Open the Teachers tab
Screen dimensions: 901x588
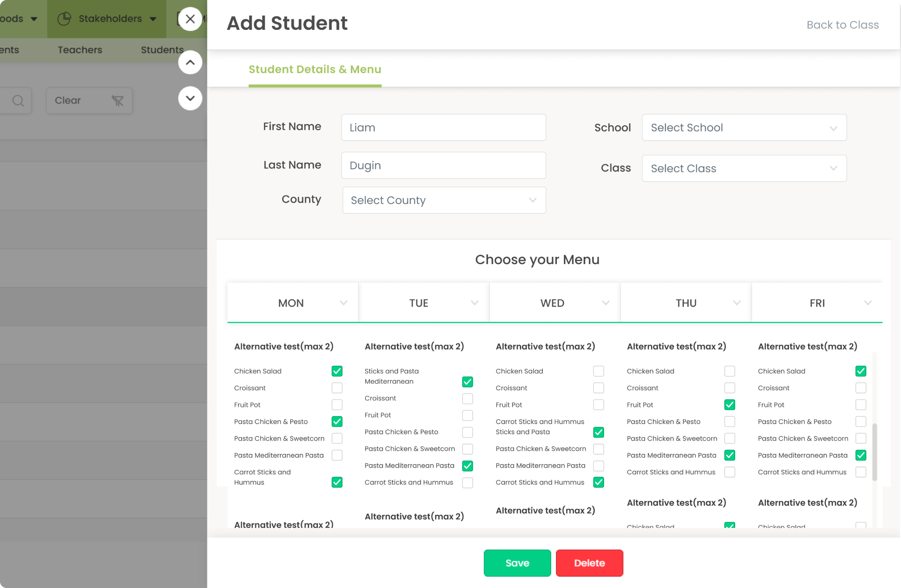[x=80, y=50]
